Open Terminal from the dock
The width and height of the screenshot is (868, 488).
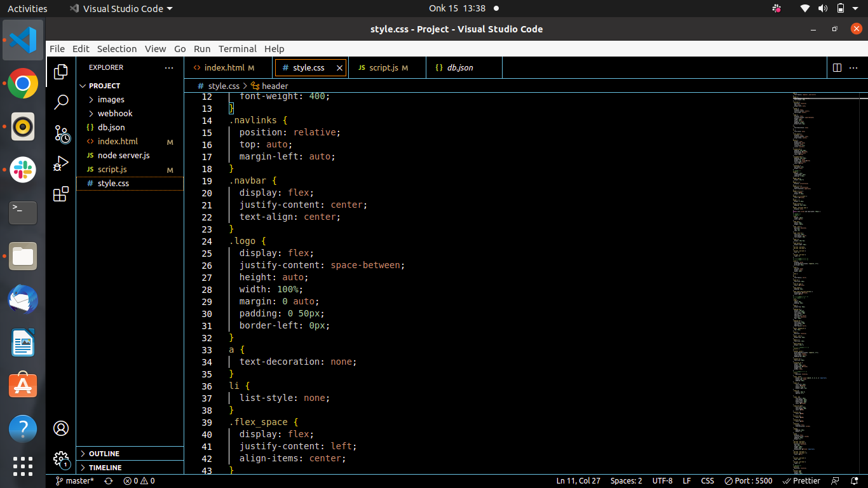tap(23, 213)
